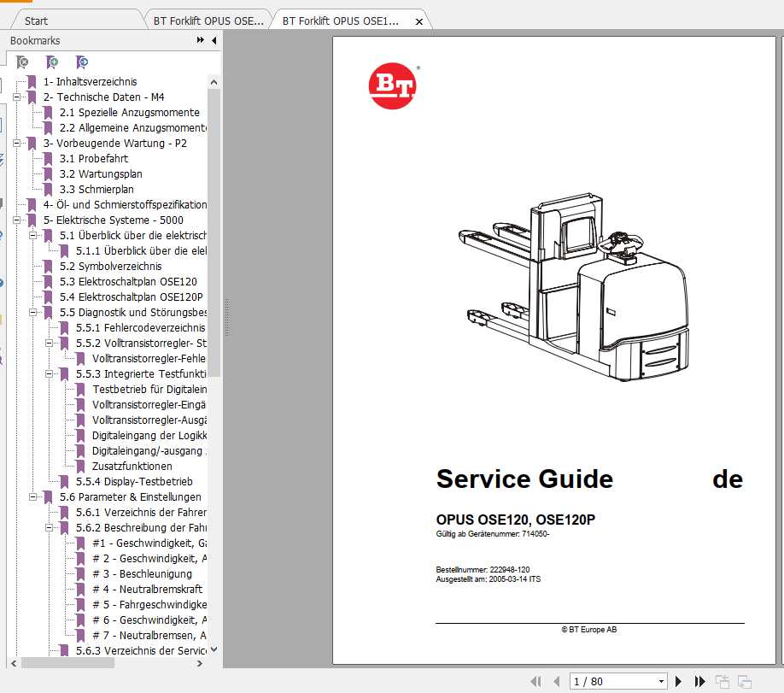Collapse 3- Vorbeugende Wartung - P2 node
The height and width of the screenshot is (693, 784).
pos(16,143)
